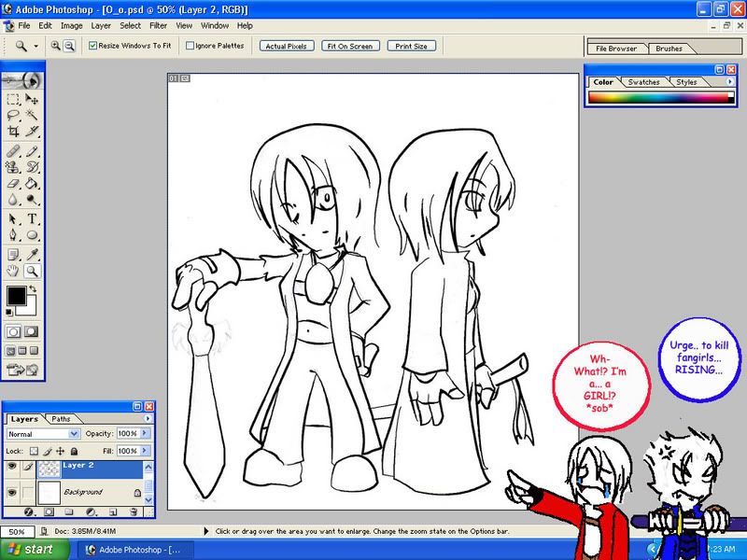Viewport: 747px width, 560px height.
Task: Click the zoom out magnifier in options bar
Action: [x=70, y=45]
